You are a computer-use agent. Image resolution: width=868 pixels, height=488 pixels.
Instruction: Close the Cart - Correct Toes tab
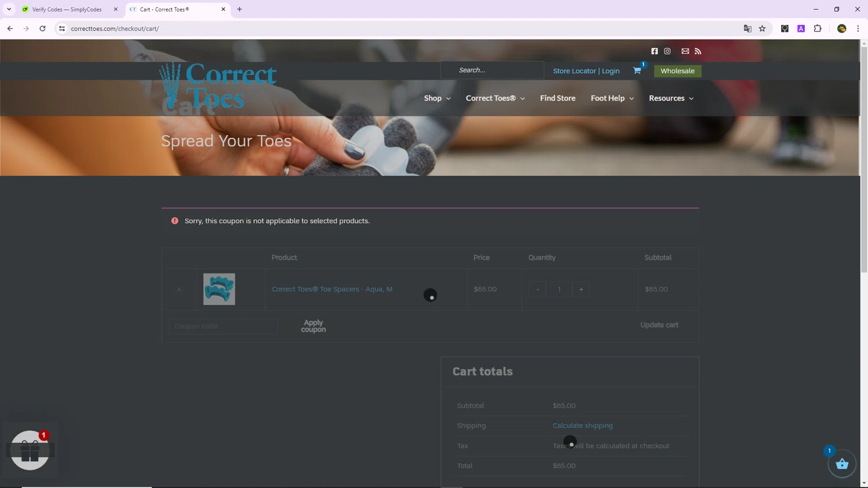(x=223, y=9)
